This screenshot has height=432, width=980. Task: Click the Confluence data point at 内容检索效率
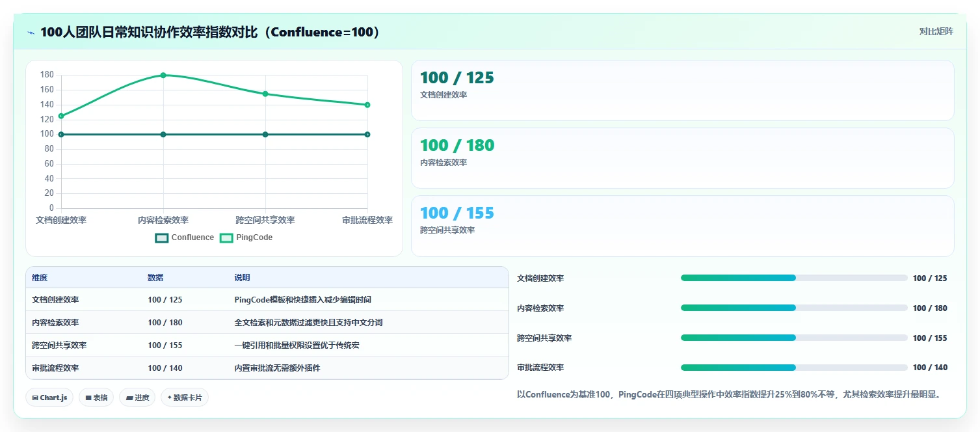click(163, 135)
